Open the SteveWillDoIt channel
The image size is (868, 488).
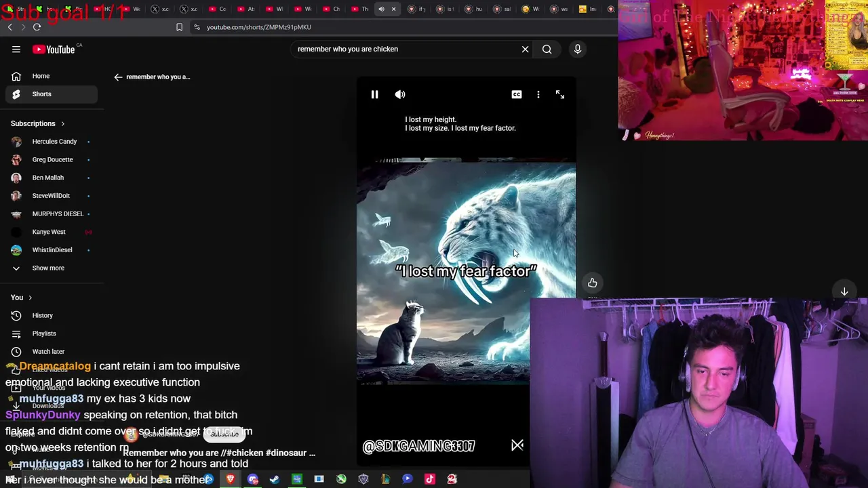tap(52, 195)
